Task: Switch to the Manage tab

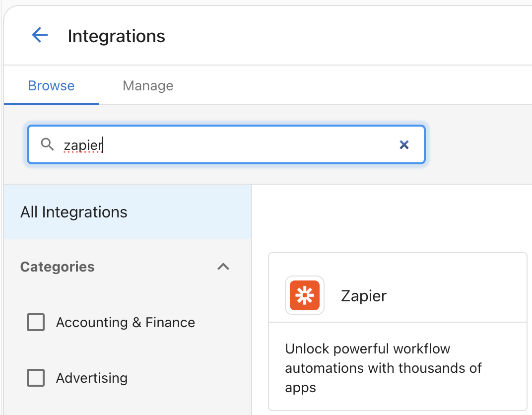Action: (x=148, y=85)
